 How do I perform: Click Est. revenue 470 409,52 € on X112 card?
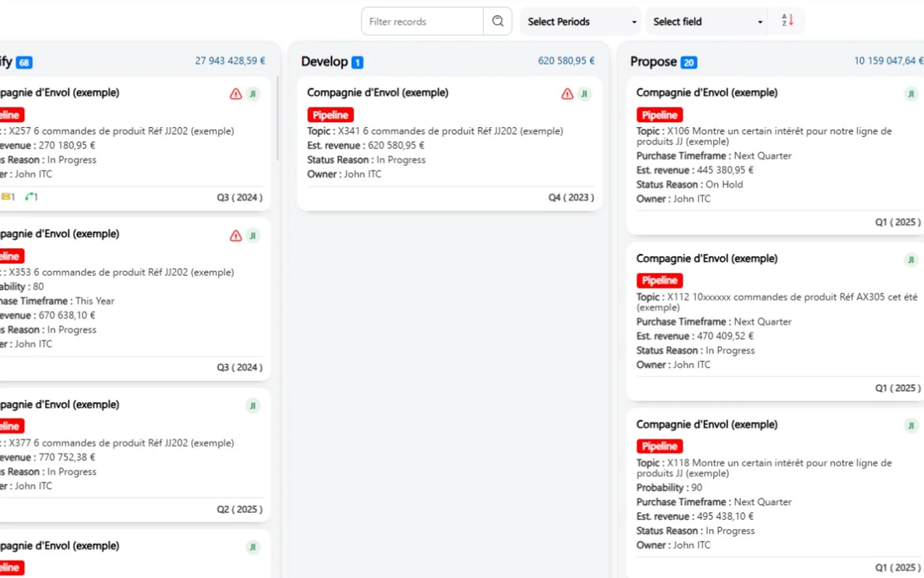(695, 336)
